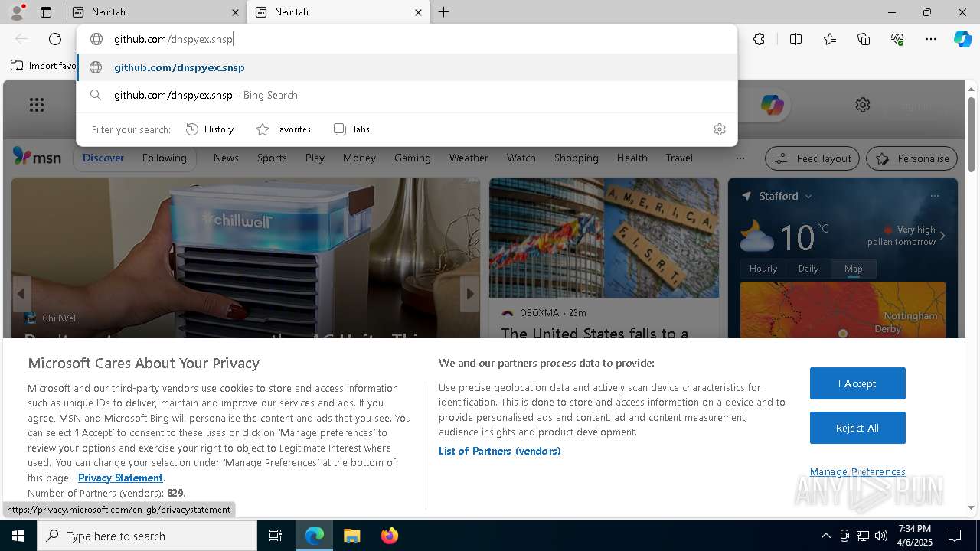Open the Personalise button
This screenshot has height=551, width=980.
pos(912,158)
